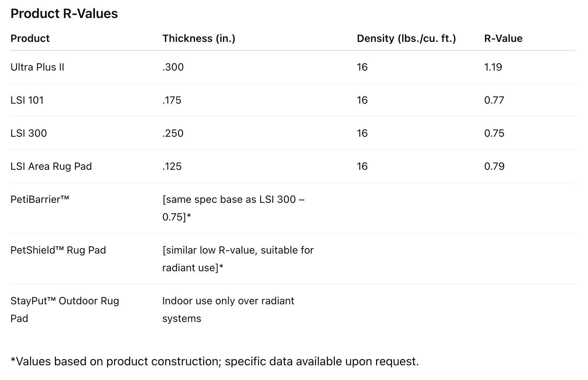
Task: Select the Ultra Plus II product cell
Action: 37,67
